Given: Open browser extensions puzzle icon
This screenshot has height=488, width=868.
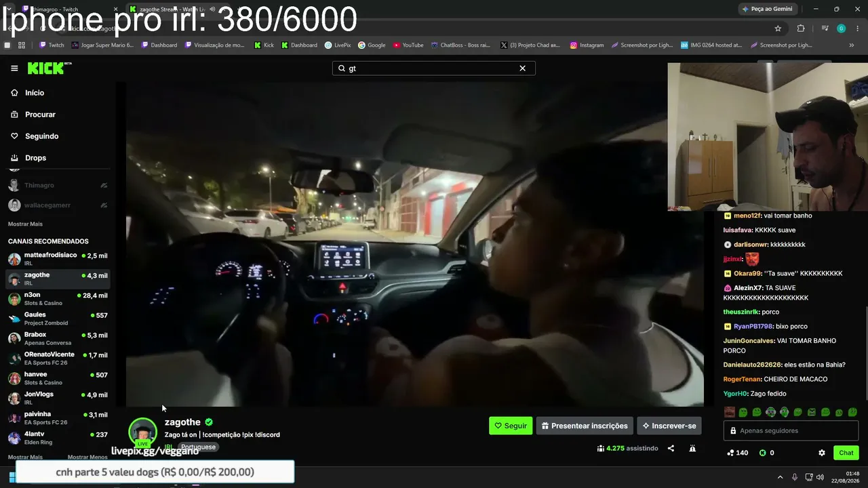Looking at the screenshot, I should tap(801, 28).
